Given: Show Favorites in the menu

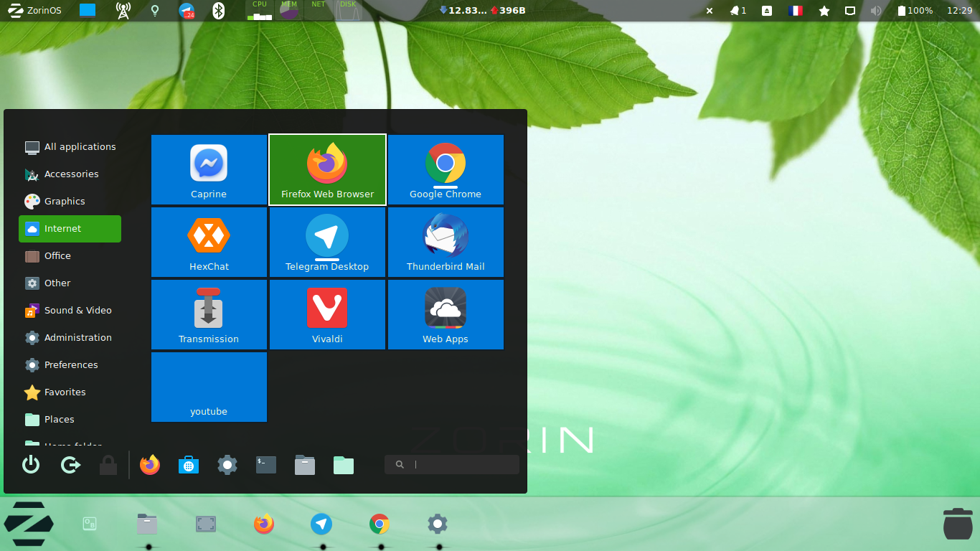Looking at the screenshot, I should [x=70, y=392].
